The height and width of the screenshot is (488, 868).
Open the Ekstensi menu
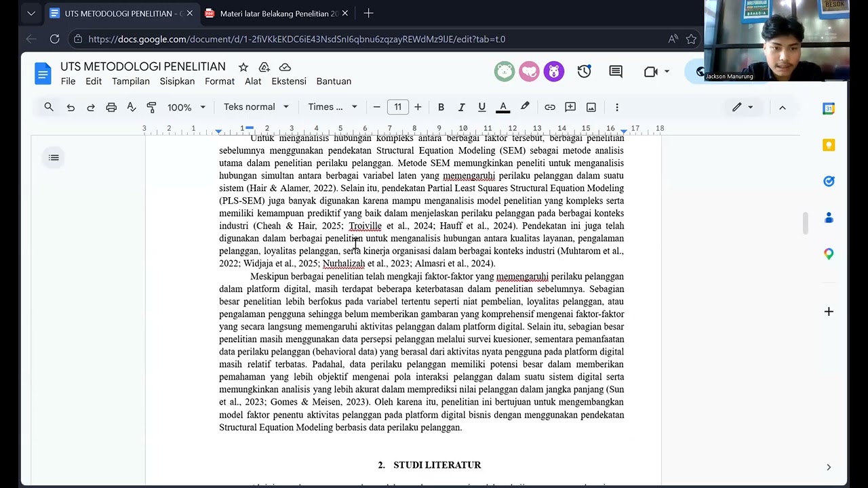pyautogui.click(x=290, y=81)
